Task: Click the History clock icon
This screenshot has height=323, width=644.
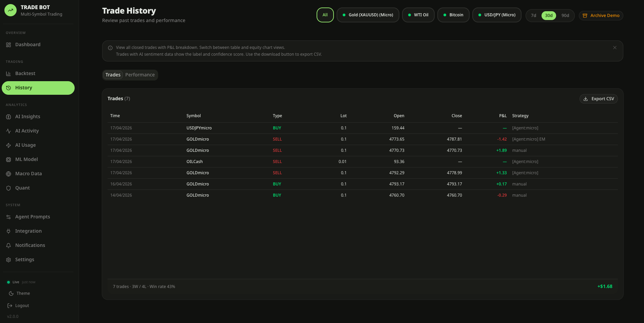Action: [8, 88]
